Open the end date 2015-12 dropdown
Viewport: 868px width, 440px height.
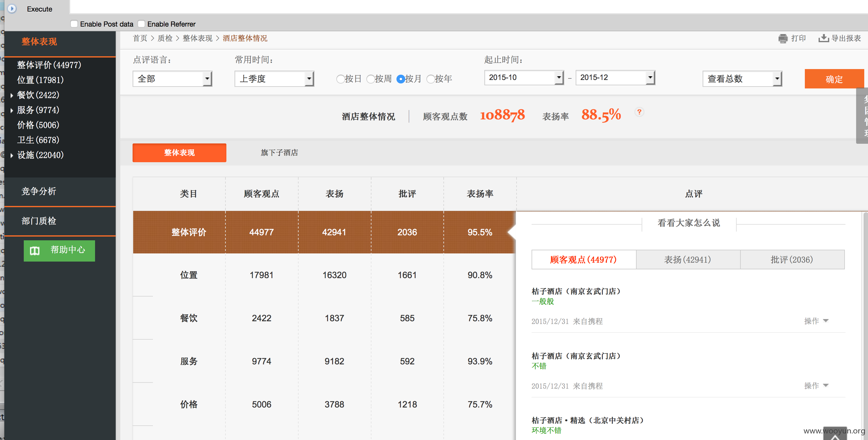pyautogui.click(x=615, y=77)
